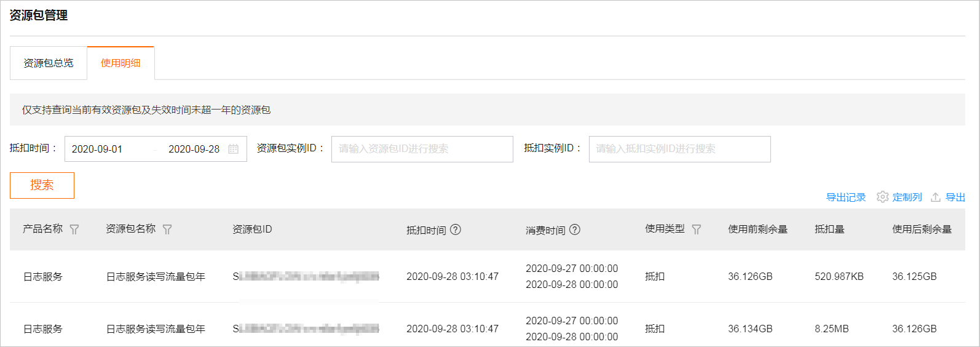Click 2020-09-28 03:10:47 in the 520.987KB row
Screen dimensions: 980x347
(452, 277)
